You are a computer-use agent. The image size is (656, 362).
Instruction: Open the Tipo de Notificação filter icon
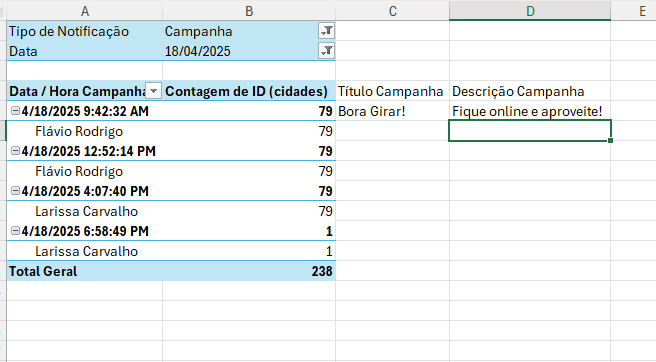pos(326,31)
